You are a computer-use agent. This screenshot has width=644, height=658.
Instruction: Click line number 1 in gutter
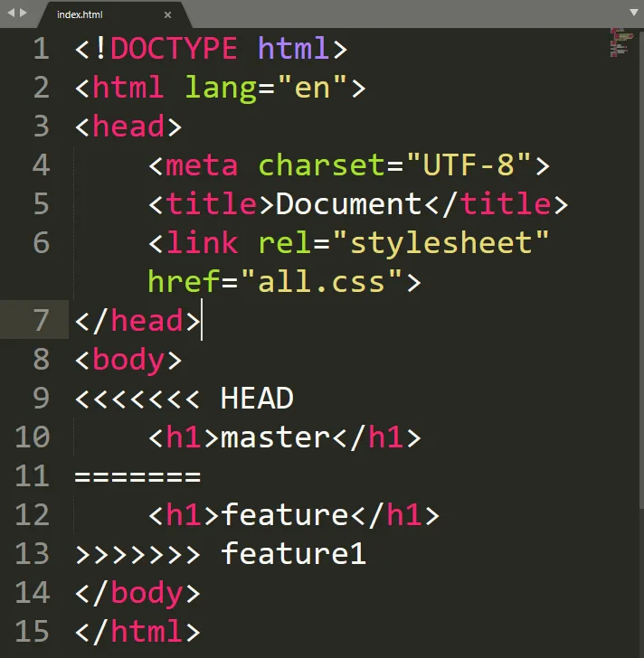[x=41, y=48]
